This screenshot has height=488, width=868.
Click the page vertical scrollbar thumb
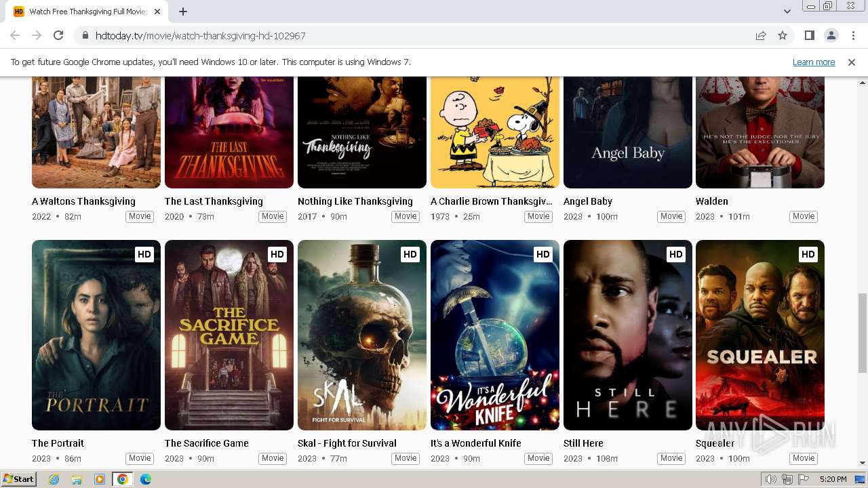[x=863, y=333]
